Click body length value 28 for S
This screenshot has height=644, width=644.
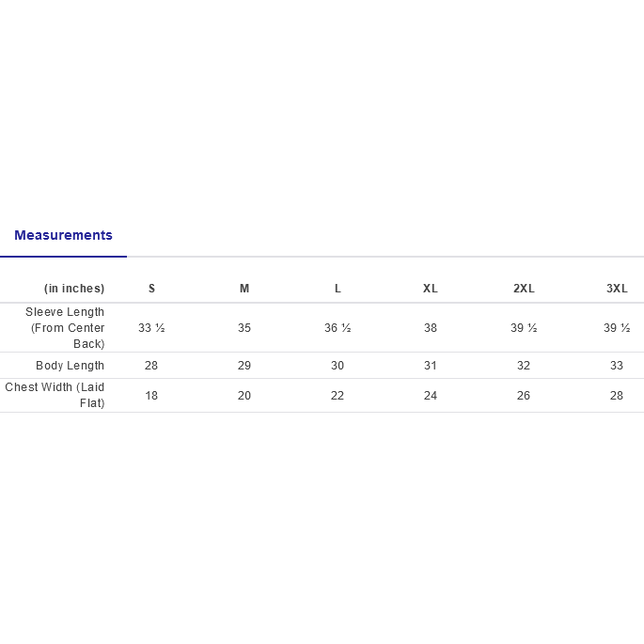(x=151, y=366)
